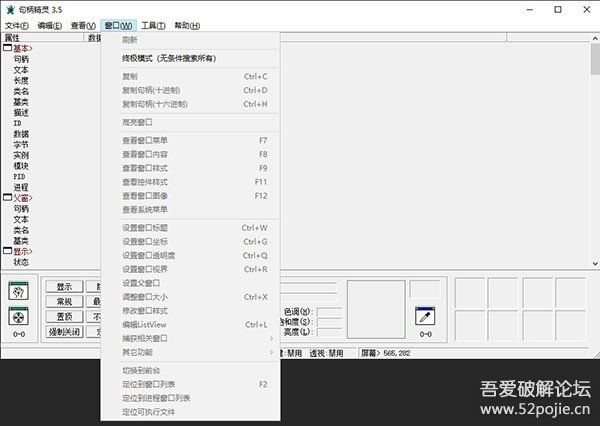The image size is (600, 426).
Task: Click the large color preview box
Action: (376, 308)
